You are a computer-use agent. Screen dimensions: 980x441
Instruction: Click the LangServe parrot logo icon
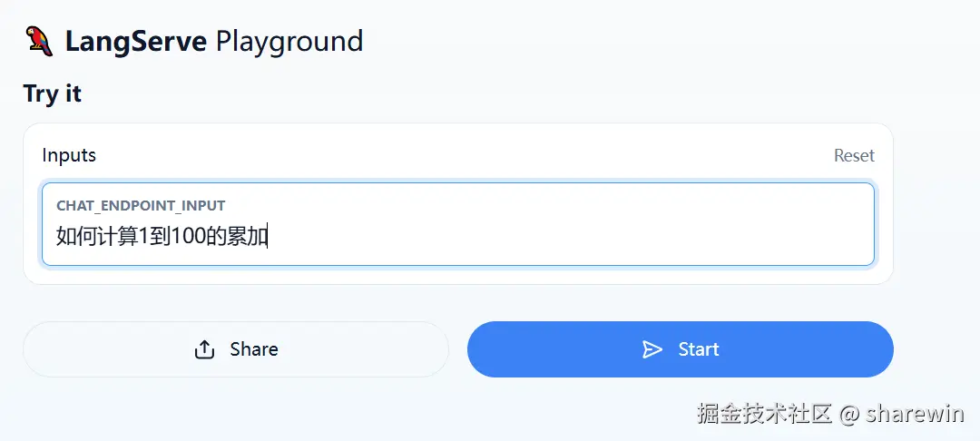click(39, 41)
